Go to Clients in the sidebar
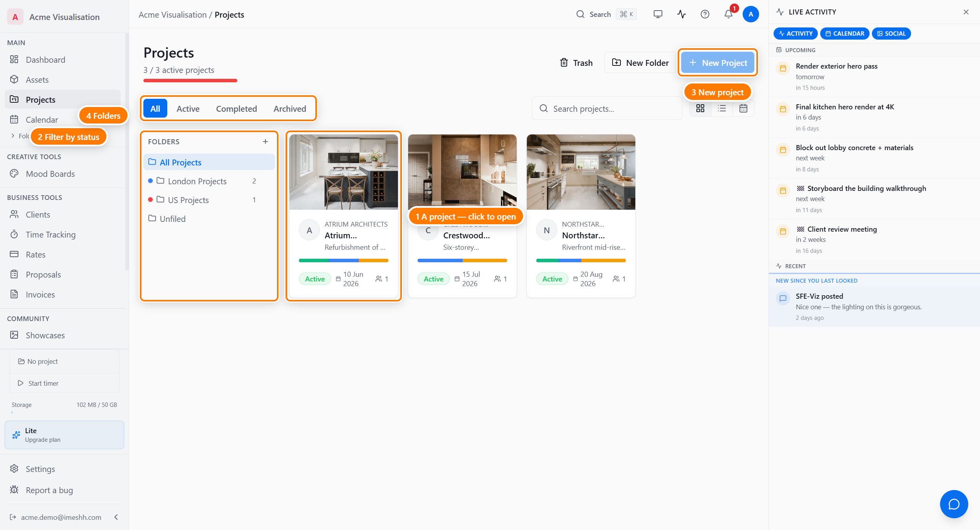Viewport: 980px width, 530px height. pos(63,214)
